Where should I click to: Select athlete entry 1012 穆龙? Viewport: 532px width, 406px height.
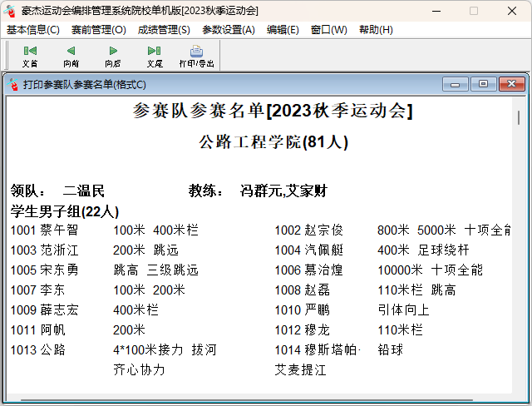[302, 330]
